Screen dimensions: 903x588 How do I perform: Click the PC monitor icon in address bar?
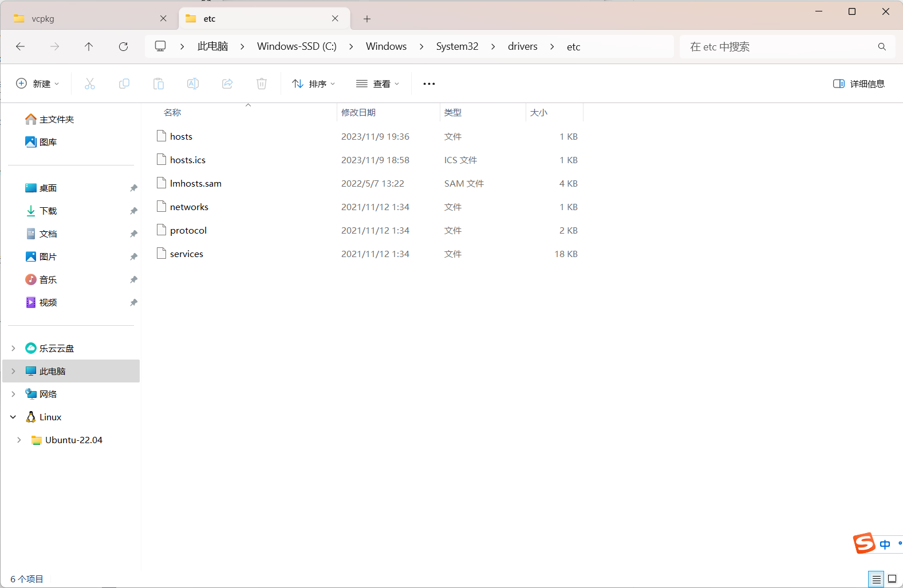point(160,46)
